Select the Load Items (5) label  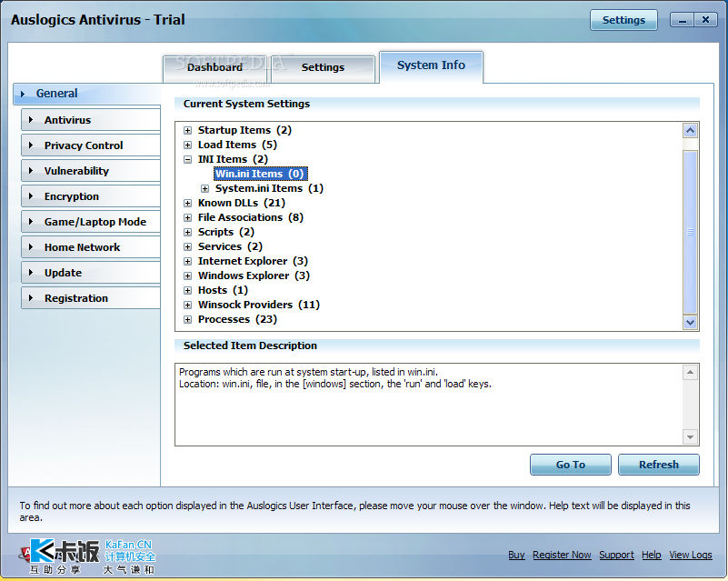coord(237,145)
